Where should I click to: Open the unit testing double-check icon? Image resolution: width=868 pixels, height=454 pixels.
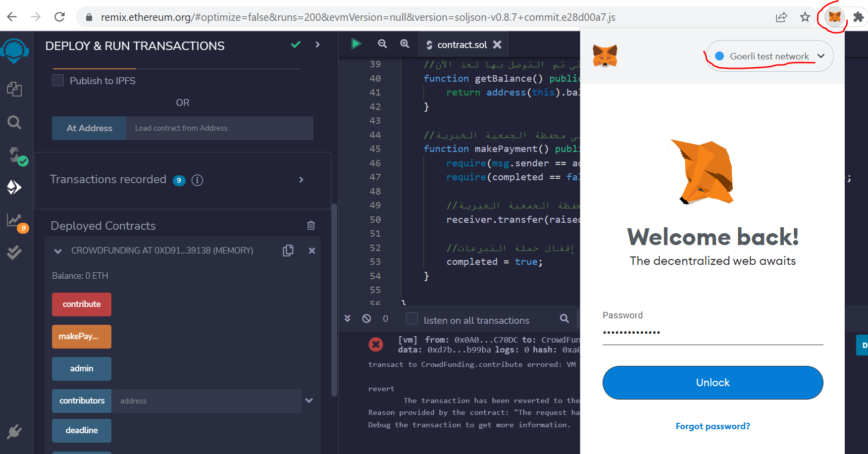(x=14, y=252)
